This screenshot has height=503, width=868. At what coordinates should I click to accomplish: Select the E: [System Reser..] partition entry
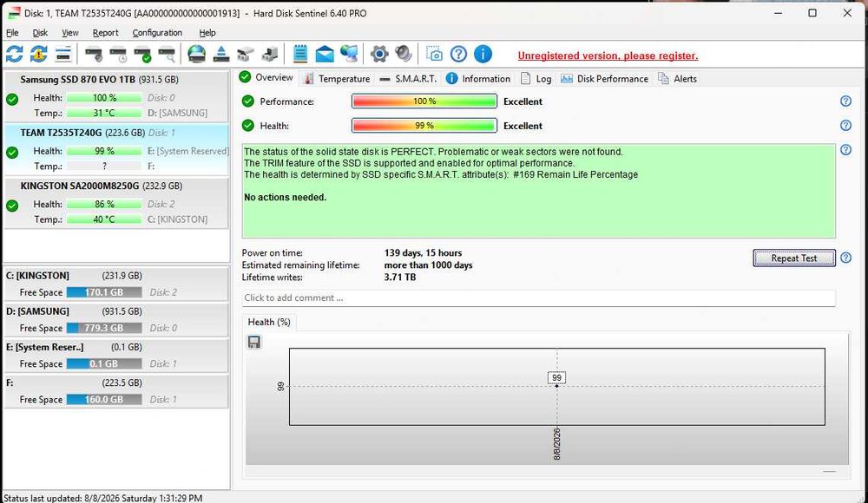116,356
